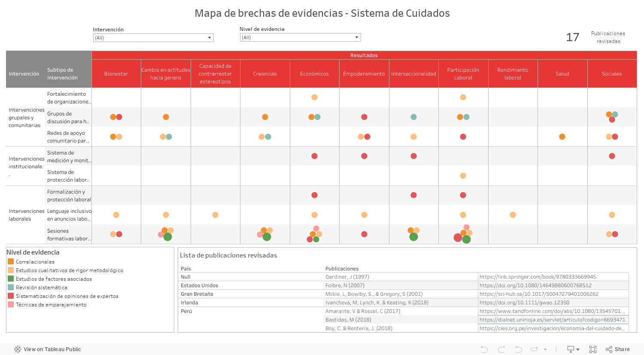Select the Bienestar column header

116,74
